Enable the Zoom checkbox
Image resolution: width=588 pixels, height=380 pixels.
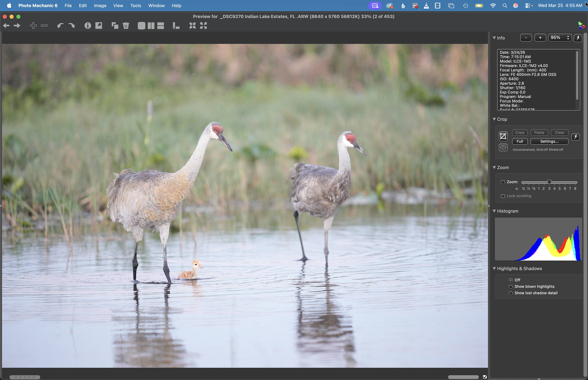click(x=503, y=182)
